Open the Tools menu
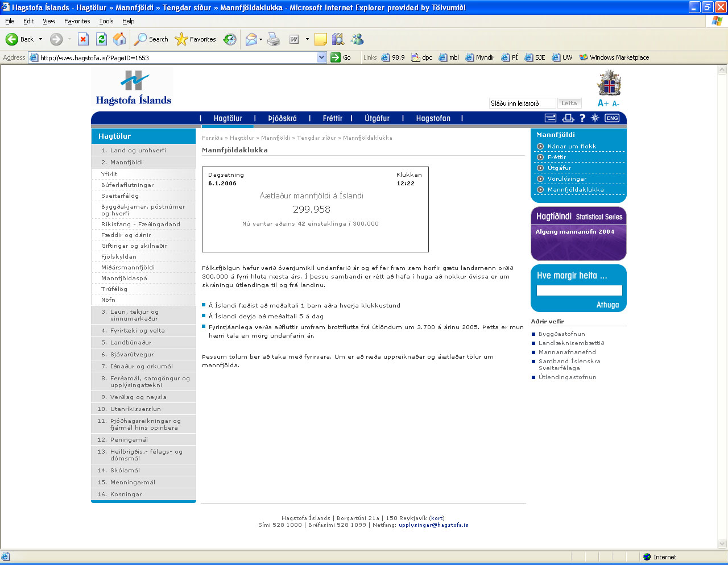Viewport: 728px width, 565px height. [106, 21]
